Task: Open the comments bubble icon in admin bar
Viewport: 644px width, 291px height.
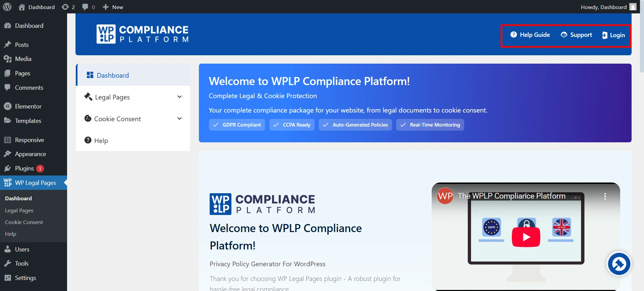Action: 85,7
